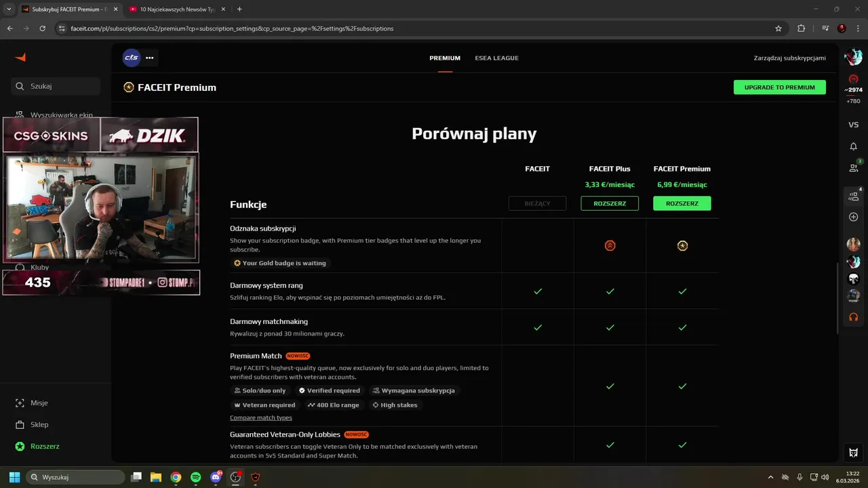Image resolution: width=868 pixels, height=488 pixels.
Task: Open the party lobby icon in right sidebar
Action: (854, 196)
